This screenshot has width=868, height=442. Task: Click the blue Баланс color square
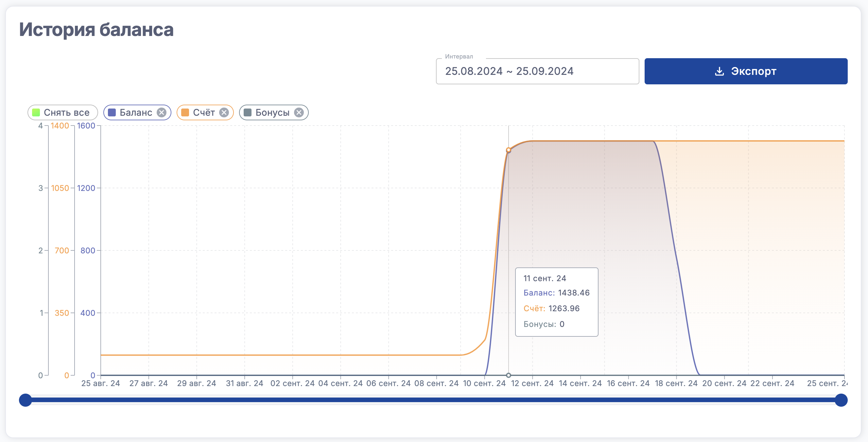(112, 112)
